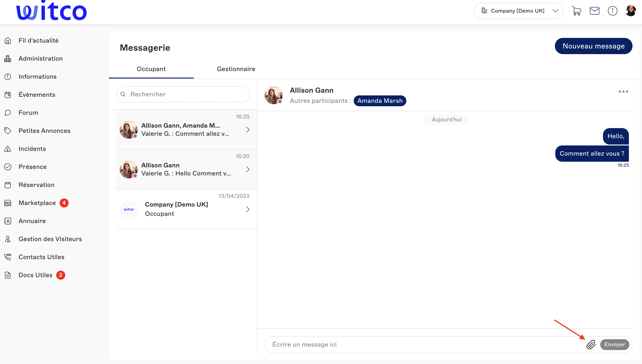Click the Nouveau message button
The image size is (642, 364).
(x=593, y=46)
